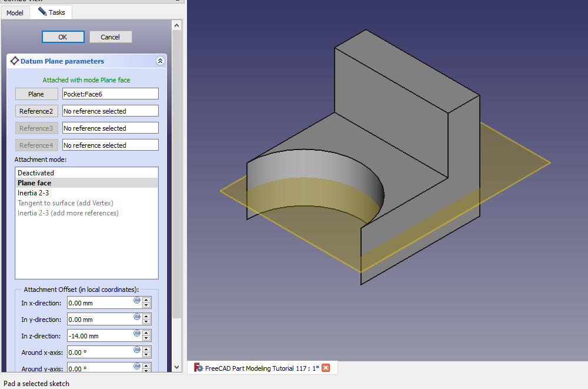Open expression editor for z-direction offset
588x389 pixels.
137,333
